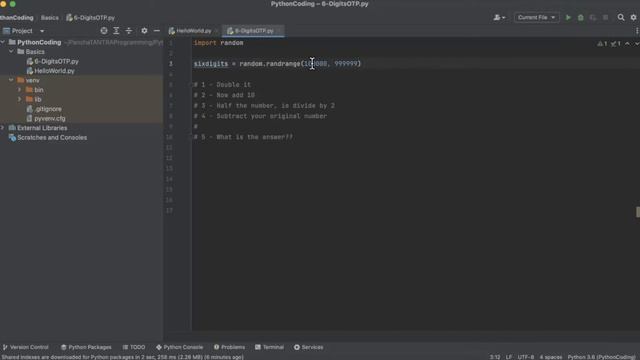Close the HelloWorld.py editor tab
This screenshot has height=360, width=640.
[216, 31]
